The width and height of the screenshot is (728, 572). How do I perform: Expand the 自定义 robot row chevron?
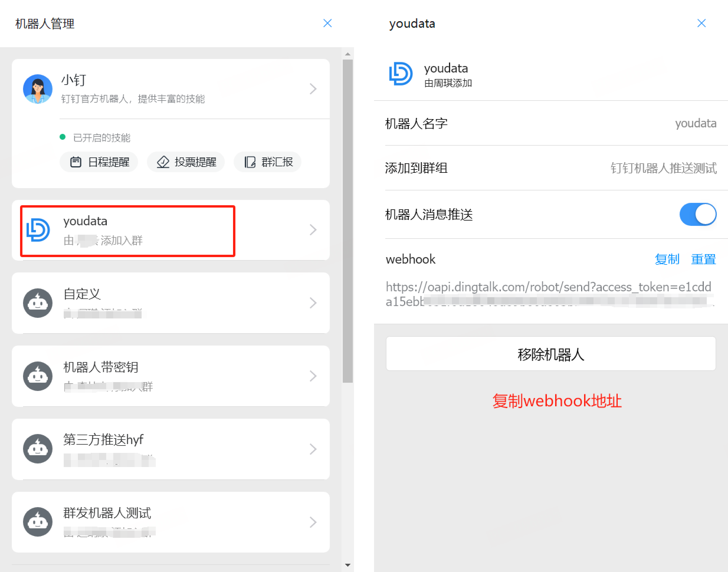click(x=313, y=303)
